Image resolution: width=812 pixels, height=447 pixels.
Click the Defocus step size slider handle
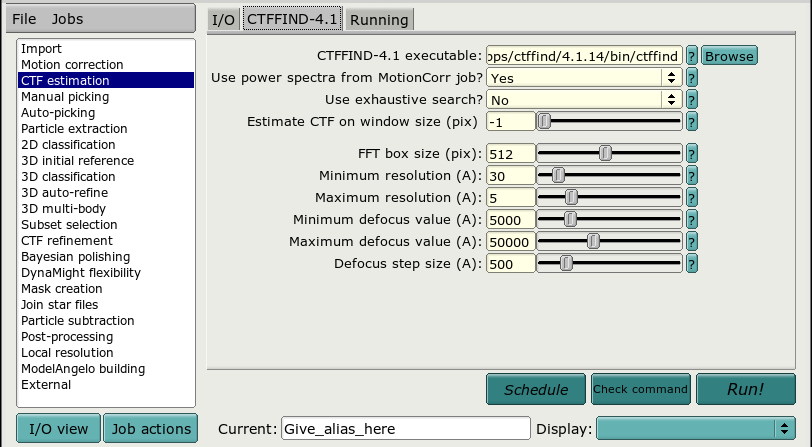tap(567, 264)
